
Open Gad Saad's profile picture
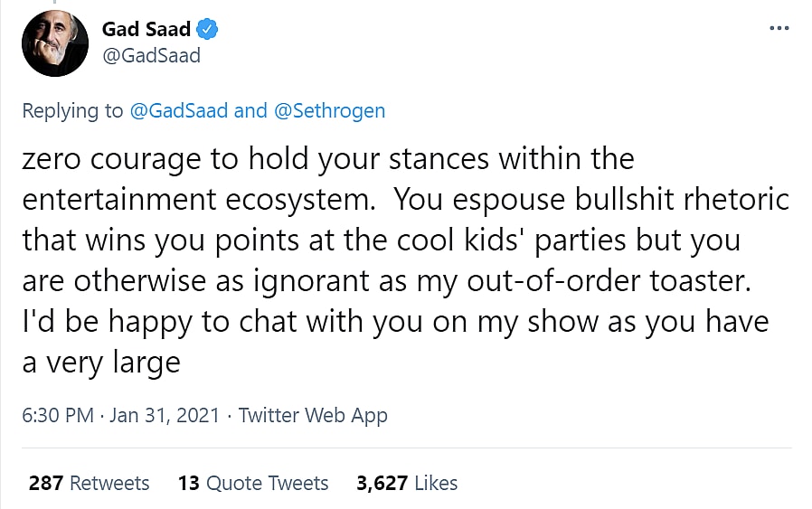(55, 43)
